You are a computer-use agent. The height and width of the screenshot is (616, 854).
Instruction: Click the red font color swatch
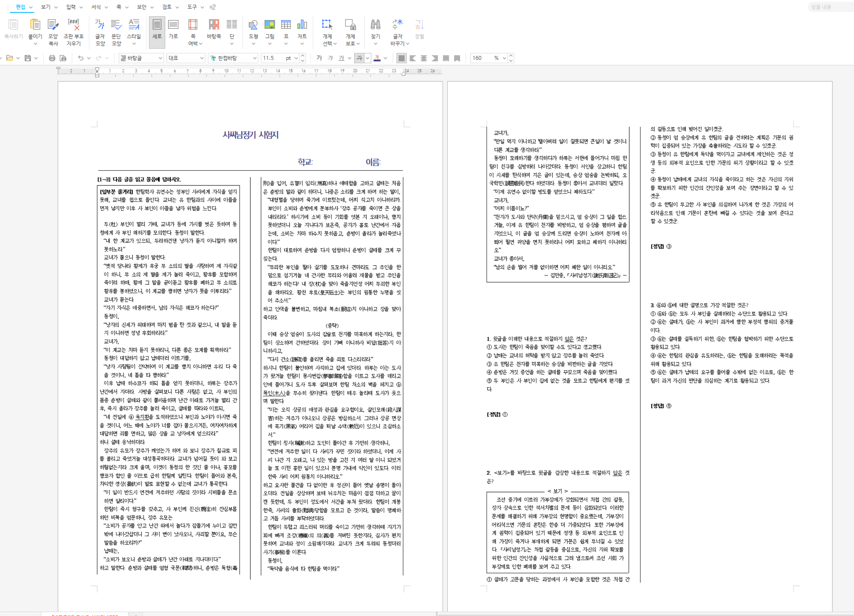pyautogui.click(x=377, y=58)
